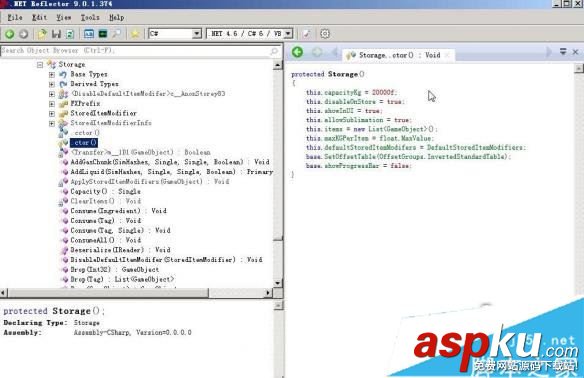This screenshot has height=378, width=584.
Task: Click the pen Analyzer toolbar icon
Action: (x=307, y=34)
